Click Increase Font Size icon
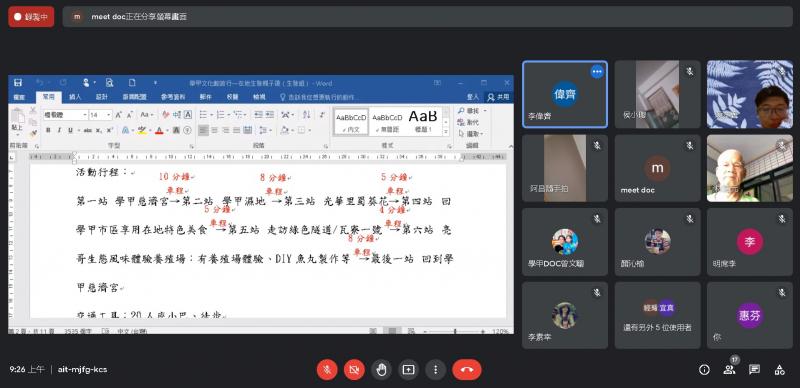800x388 pixels. click(x=118, y=115)
